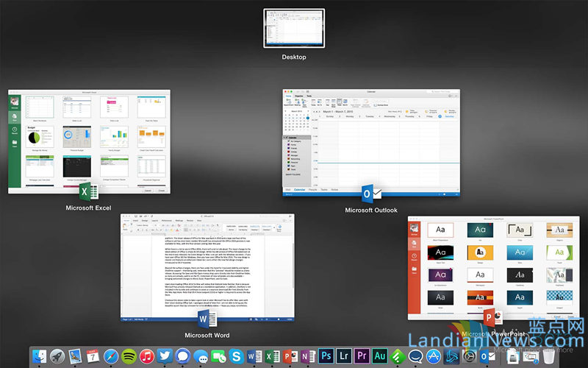The height and width of the screenshot is (368, 588).
Task: Open iTunes music icon in Dock
Action: [x=147, y=356]
